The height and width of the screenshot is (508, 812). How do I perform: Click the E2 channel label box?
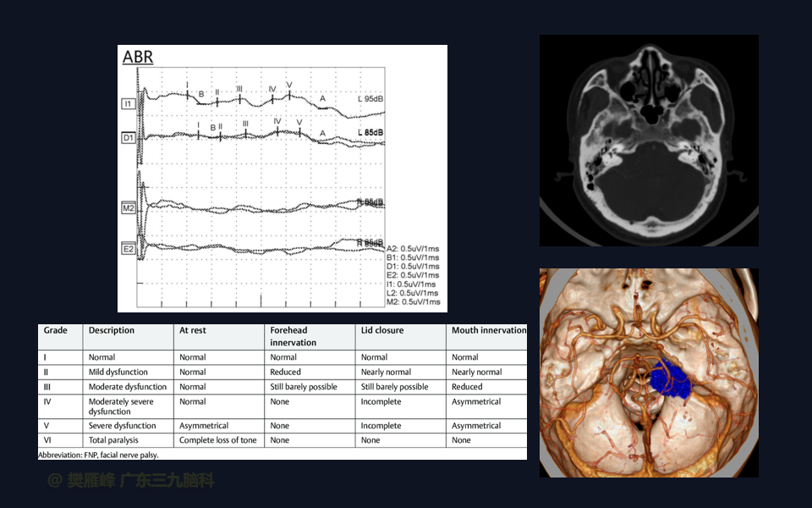pos(129,249)
